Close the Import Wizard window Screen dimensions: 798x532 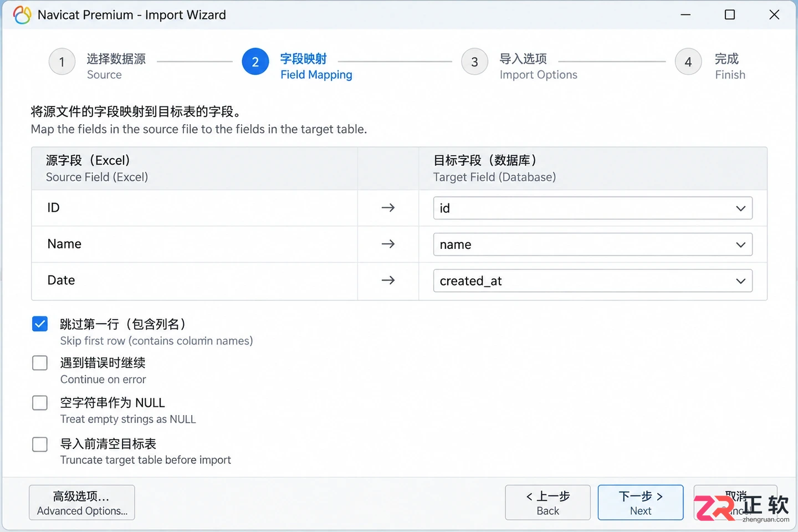point(774,15)
